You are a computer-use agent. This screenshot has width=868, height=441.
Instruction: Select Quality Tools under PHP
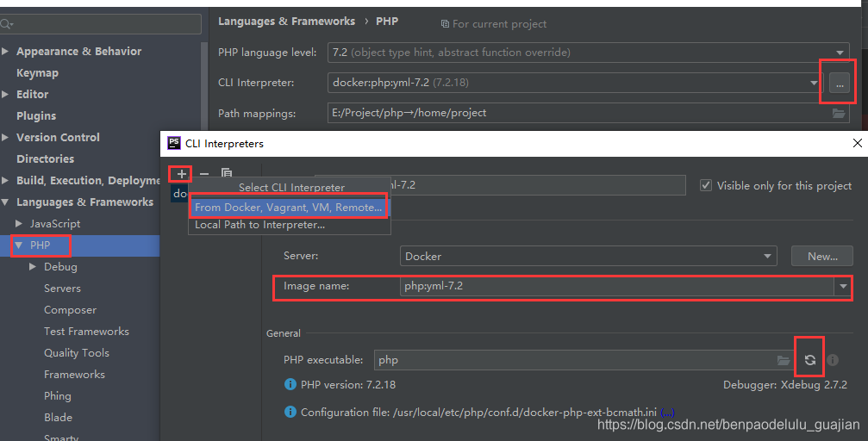(x=77, y=353)
